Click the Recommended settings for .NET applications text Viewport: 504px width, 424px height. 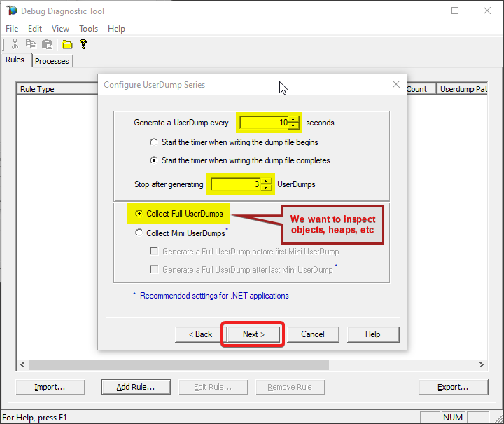214,296
